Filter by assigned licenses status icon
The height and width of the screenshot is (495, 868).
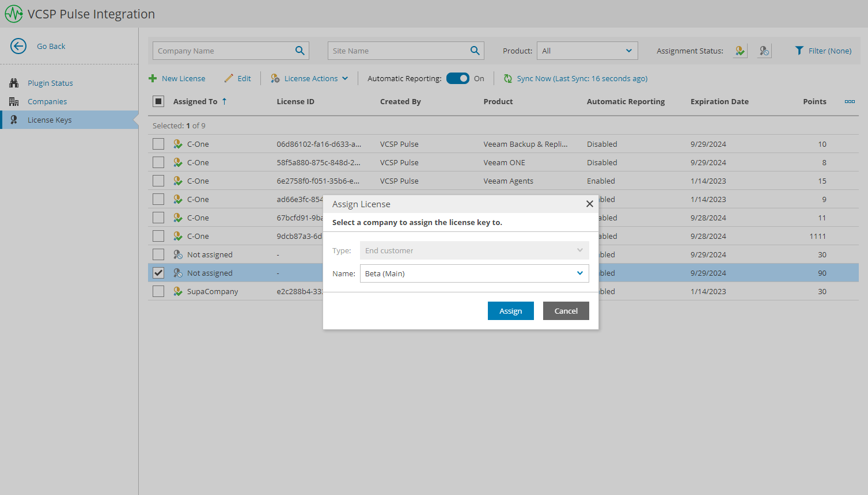click(x=740, y=51)
